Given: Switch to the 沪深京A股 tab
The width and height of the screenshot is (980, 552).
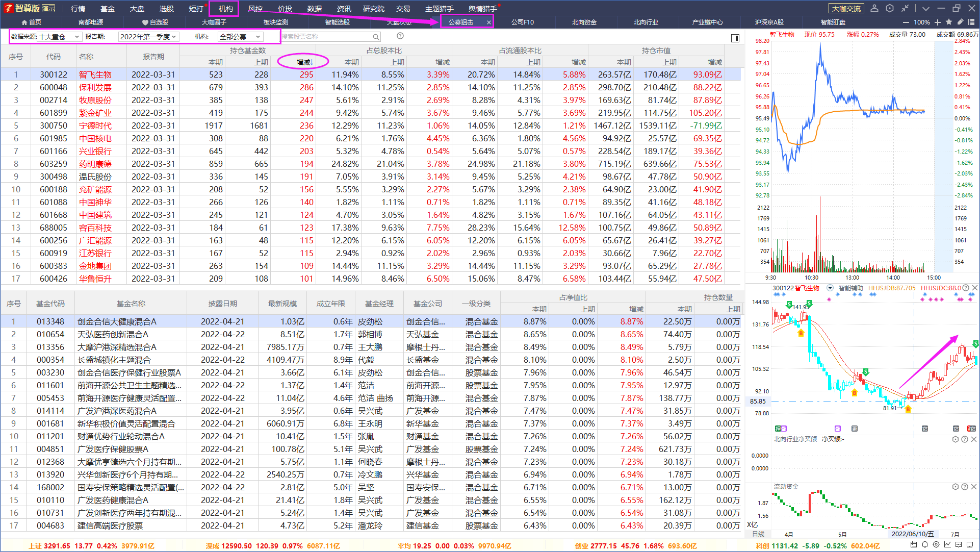Looking at the screenshot, I should coord(769,22).
